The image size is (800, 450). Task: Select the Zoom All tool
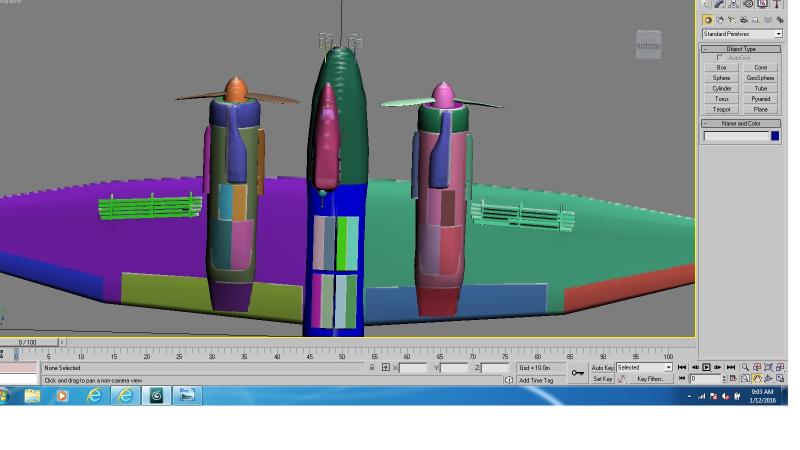[757, 367]
